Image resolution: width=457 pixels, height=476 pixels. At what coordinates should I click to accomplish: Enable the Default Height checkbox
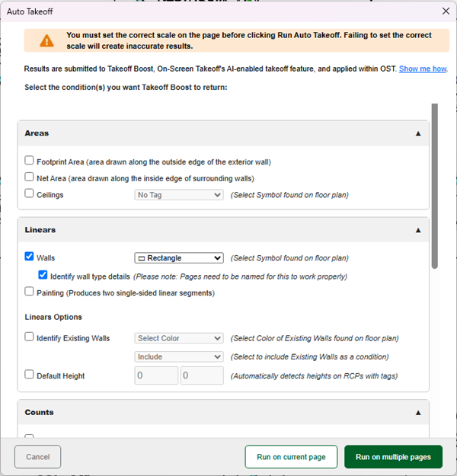click(29, 374)
